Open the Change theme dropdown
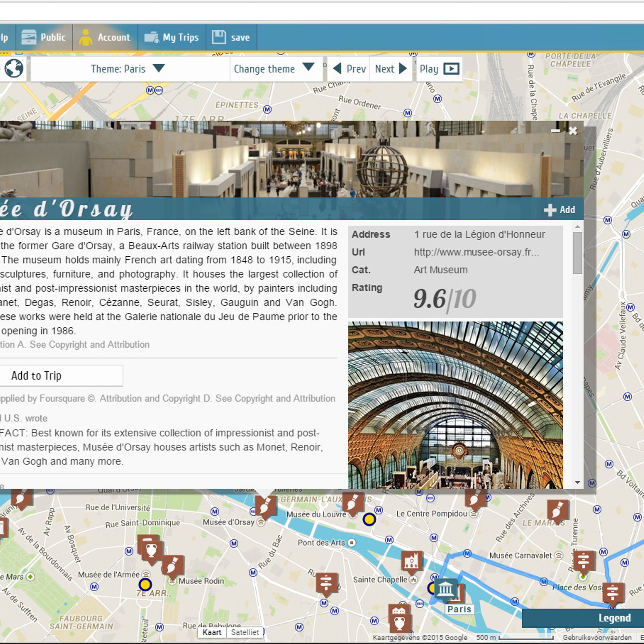 [276, 69]
